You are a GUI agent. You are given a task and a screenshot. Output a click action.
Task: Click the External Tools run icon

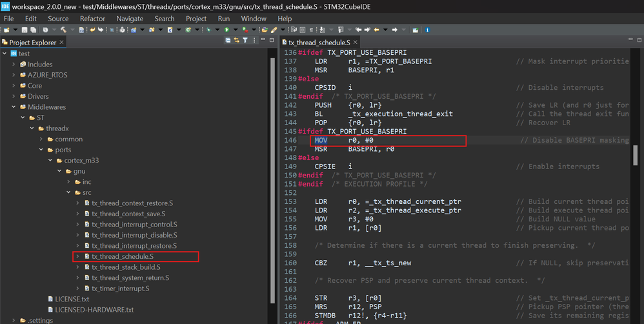coord(245,30)
